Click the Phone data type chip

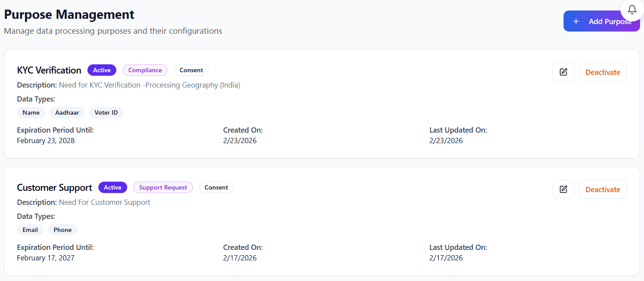(x=63, y=230)
